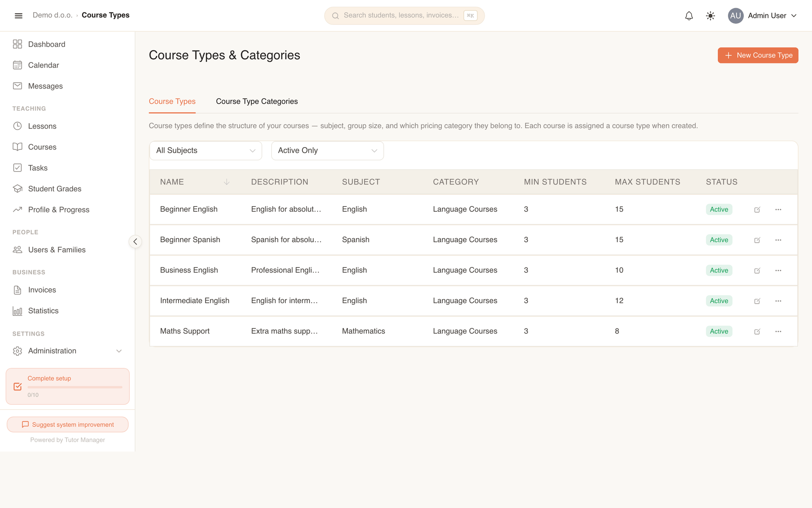812x508 pixels.
Task: Switch to Course Type Categories tab
Action: (257, 101)
